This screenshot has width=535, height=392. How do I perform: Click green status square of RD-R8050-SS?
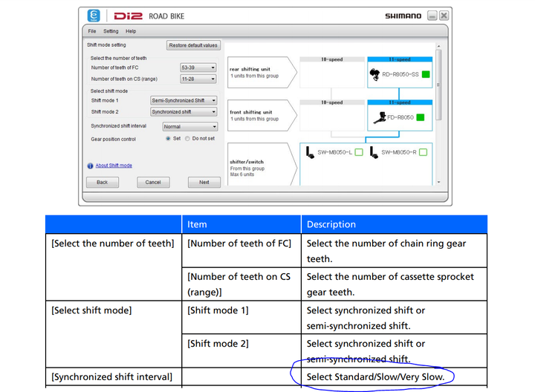pos(426,74)
